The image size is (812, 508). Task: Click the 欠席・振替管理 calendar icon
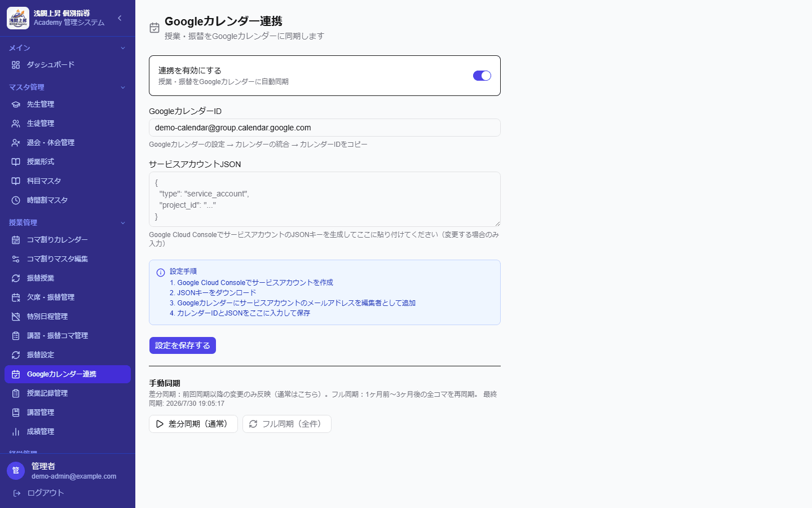[x=16, y=297]
